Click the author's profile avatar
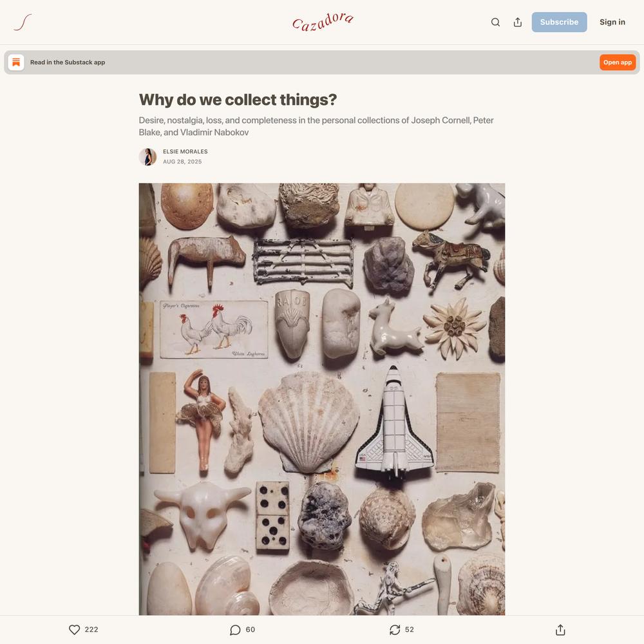 (148, 157)
